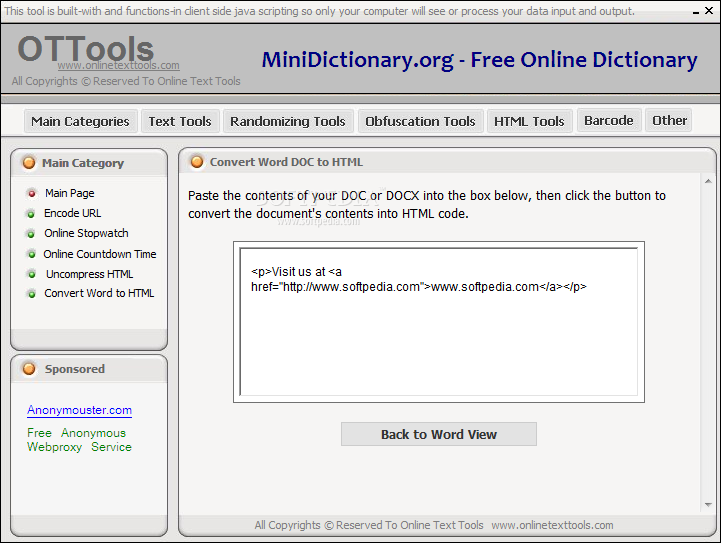The width and height of the screenshot is (721, 543).
Task: Click footer www.onlinetexttools.com text
Action: (552, 525)
